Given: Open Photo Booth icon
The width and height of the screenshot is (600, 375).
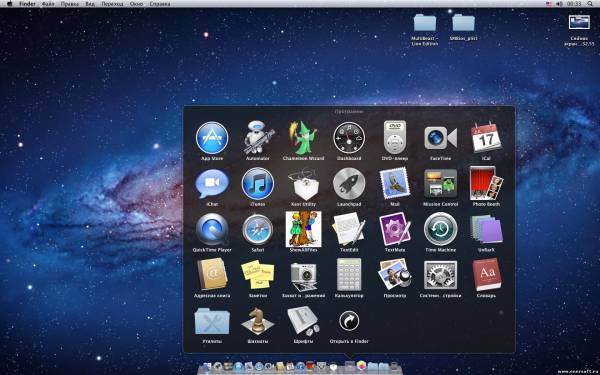Looking at the screenshot, I should 486,183.
